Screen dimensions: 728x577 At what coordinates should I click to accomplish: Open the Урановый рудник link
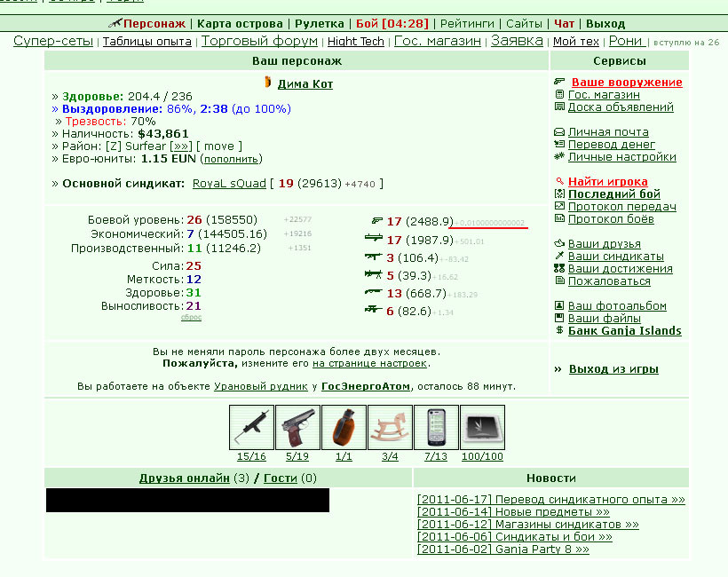(x=261, y=386)
